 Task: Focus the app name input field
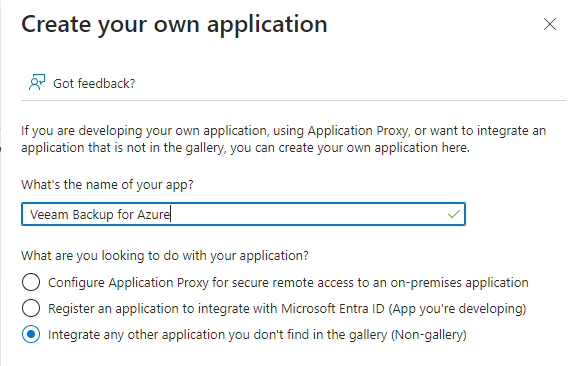click(x=243, y=214)
